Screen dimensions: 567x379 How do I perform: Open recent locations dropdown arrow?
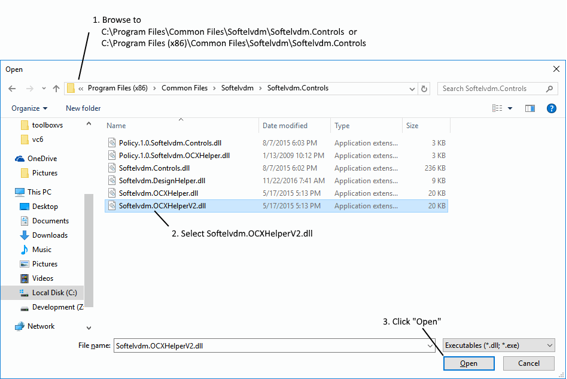44,89
